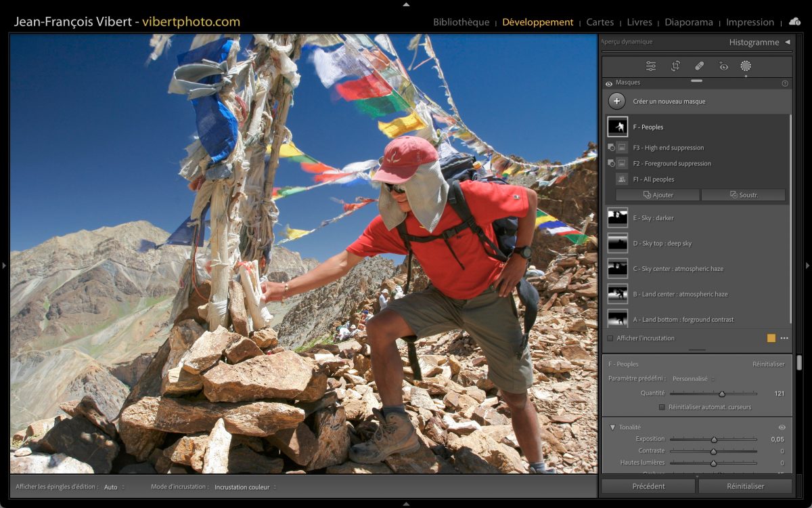The height and width of the screenshot is (508, 812).
Task: Click the plus icon to create new mask
Action: point(616,102)
